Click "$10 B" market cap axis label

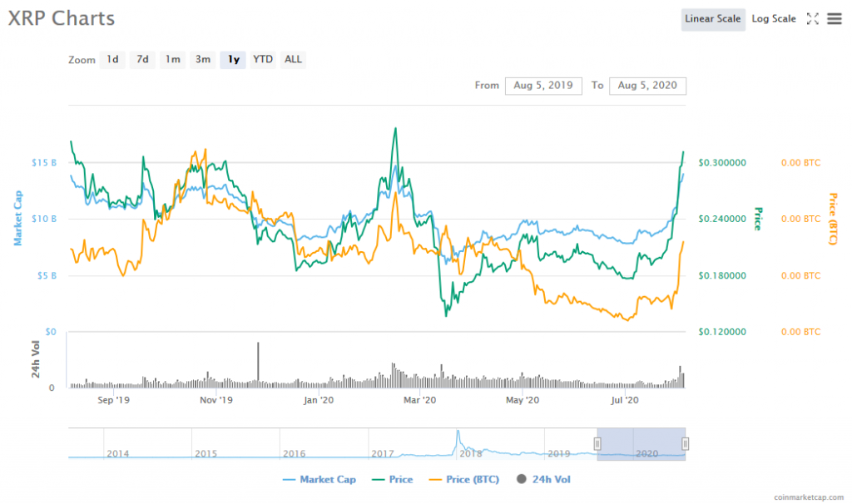[x=44, y=219]
